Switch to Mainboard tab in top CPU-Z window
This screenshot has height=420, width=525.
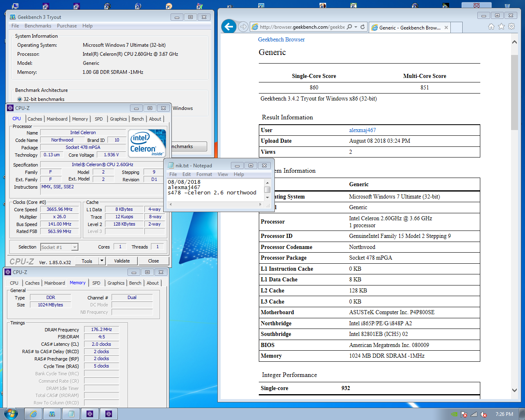click(57, 119)
